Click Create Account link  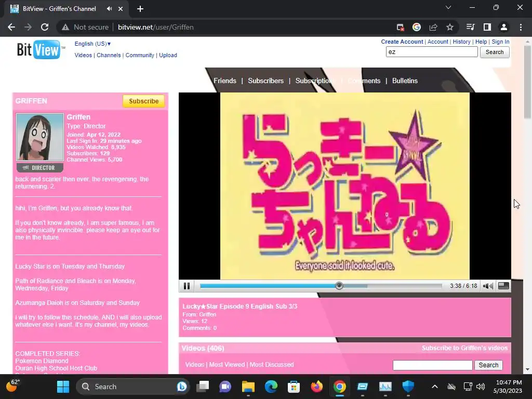[x=402, y=42]
